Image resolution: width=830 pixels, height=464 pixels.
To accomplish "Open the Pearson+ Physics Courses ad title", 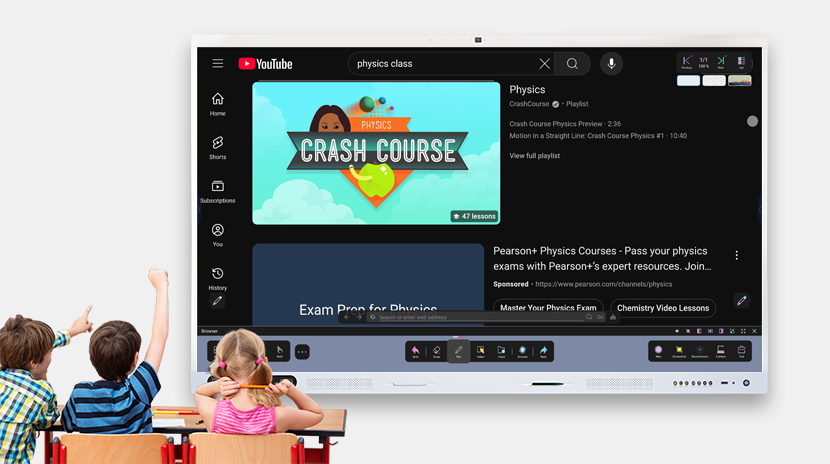I will (602, 259).
